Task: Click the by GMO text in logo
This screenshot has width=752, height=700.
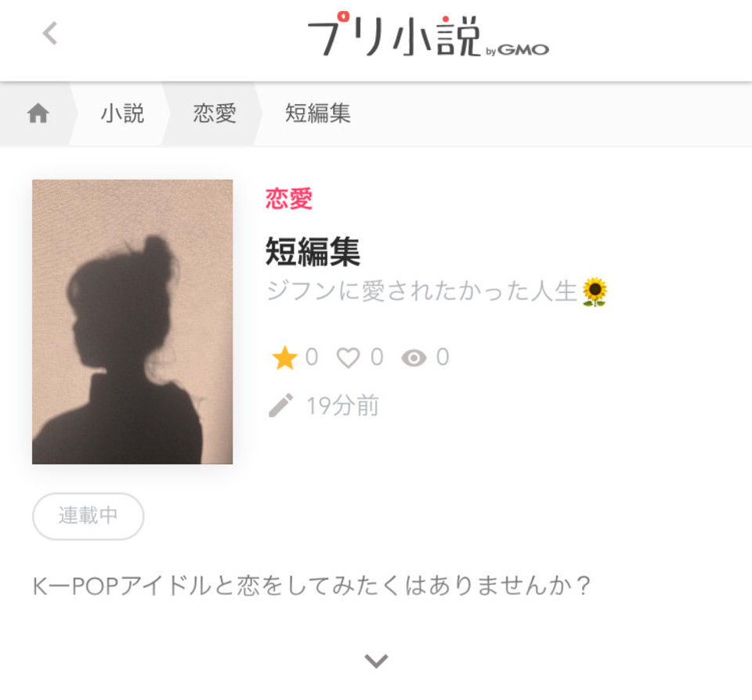Action: 518,50
